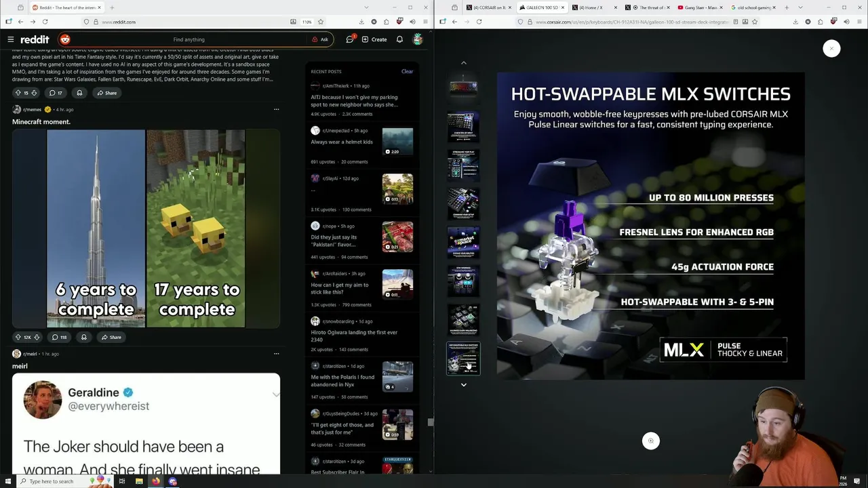This screenshot has width=868, height=488.
Task: Switch to 'The threat of' tab
Action: [649, 7]
